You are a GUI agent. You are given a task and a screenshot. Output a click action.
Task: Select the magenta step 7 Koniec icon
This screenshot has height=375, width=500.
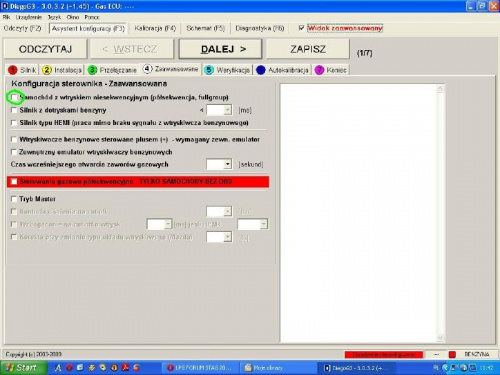click(x=319, y=70)
